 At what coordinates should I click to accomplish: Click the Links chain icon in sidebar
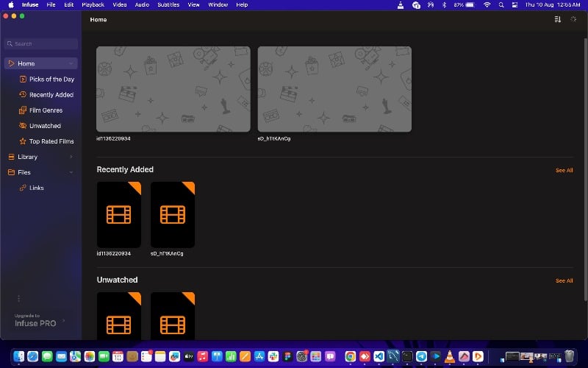(23, 188)
